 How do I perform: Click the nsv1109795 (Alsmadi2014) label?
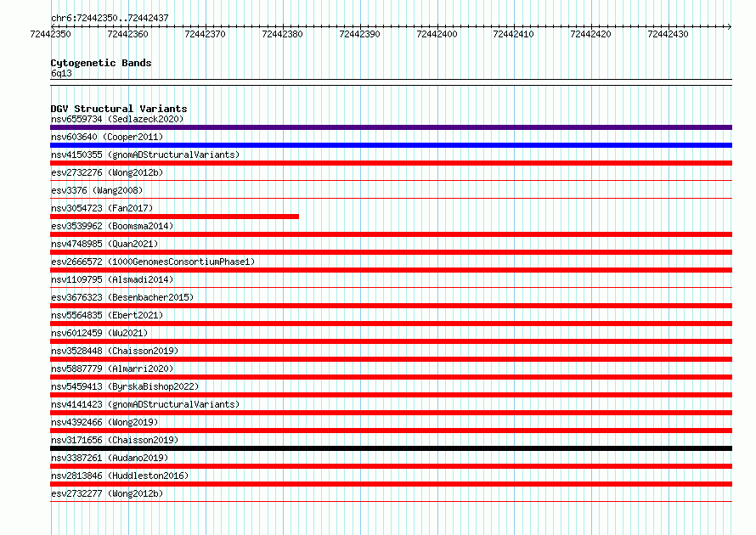point(112,279)
